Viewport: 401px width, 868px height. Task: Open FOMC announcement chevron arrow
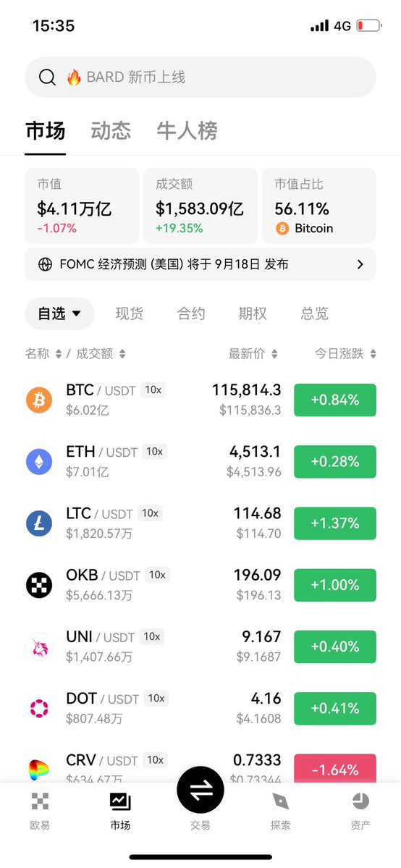tap(360, 265)
